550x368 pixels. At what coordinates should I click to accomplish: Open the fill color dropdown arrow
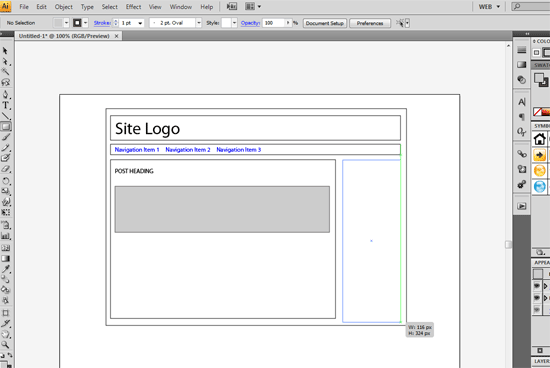point(66,23)
